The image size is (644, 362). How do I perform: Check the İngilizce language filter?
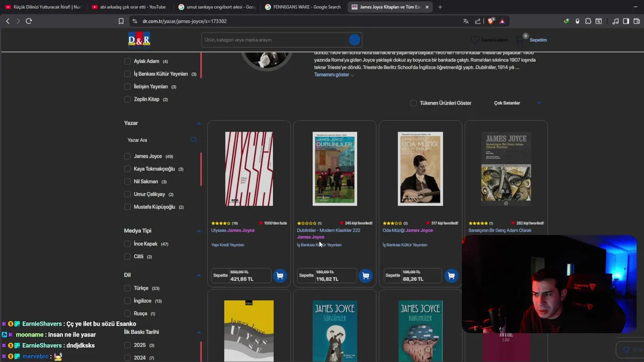pos(127,301)
